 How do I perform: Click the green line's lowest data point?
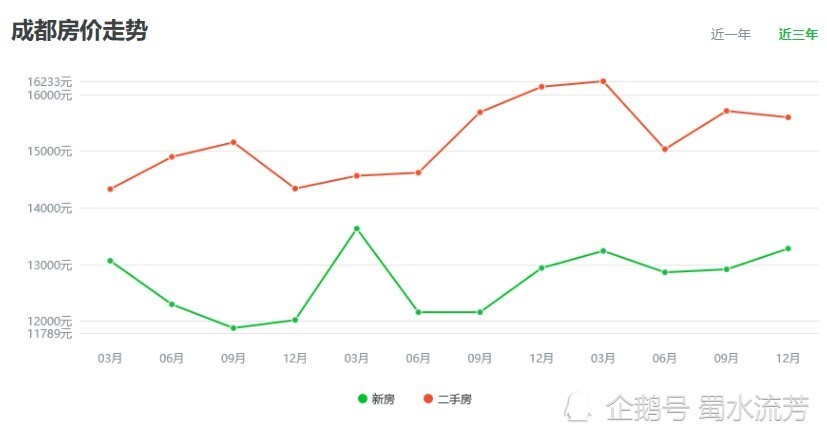tap(233, 328)
